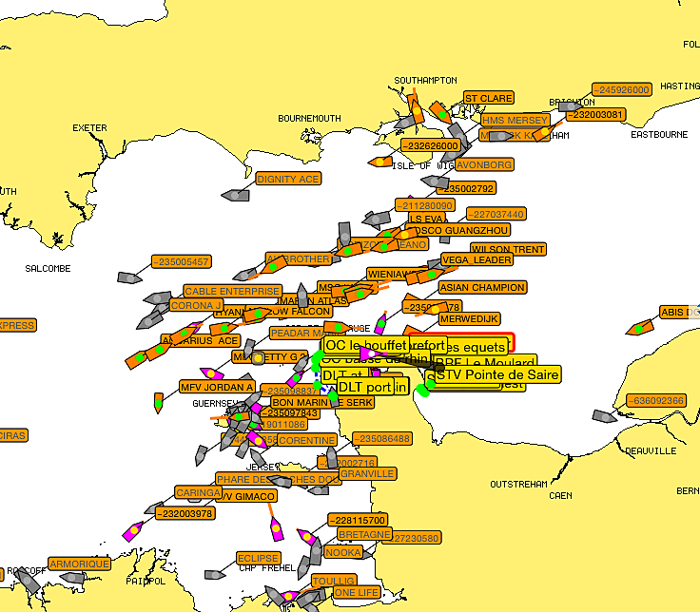Select the WILSON TRENT label
Viewport: 700px width, 612px height.
pos(508,249)
